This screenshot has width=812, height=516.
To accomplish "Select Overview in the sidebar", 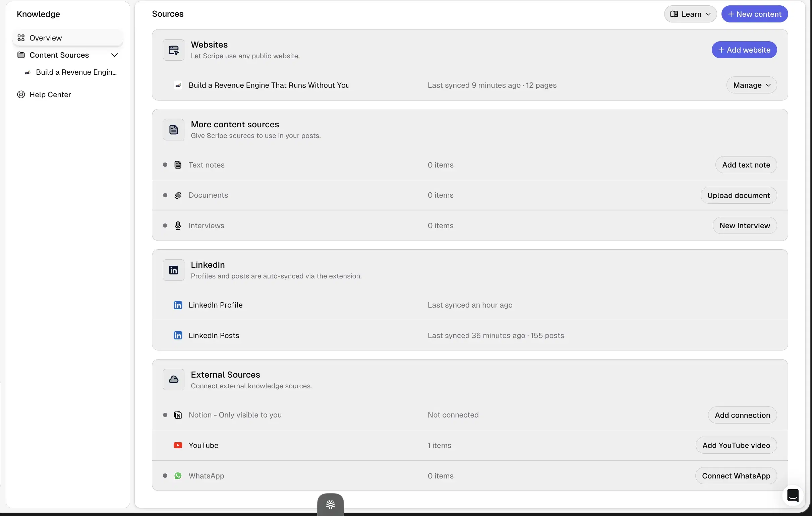I will [x=68, y=38].
